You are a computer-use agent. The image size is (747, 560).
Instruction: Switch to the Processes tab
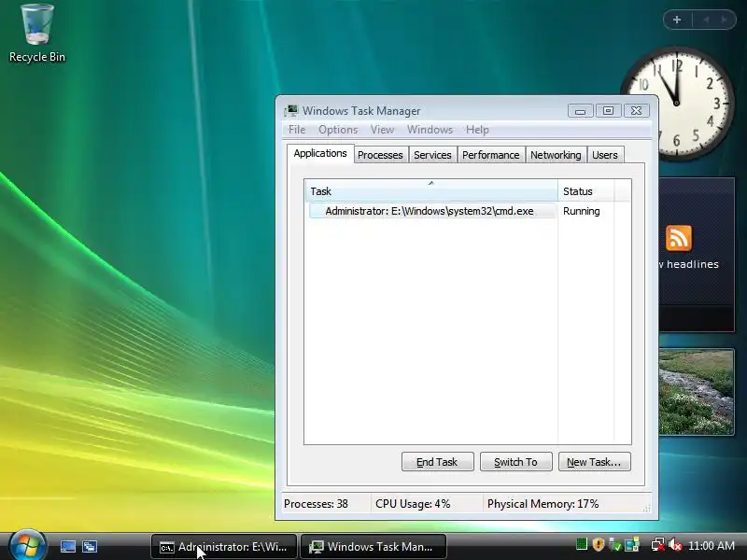380,155
